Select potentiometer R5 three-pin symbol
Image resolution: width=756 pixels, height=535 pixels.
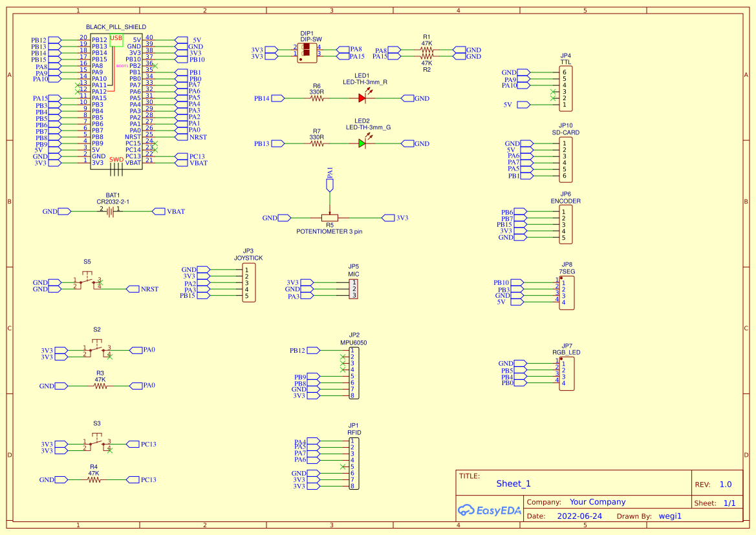[330, 218]
